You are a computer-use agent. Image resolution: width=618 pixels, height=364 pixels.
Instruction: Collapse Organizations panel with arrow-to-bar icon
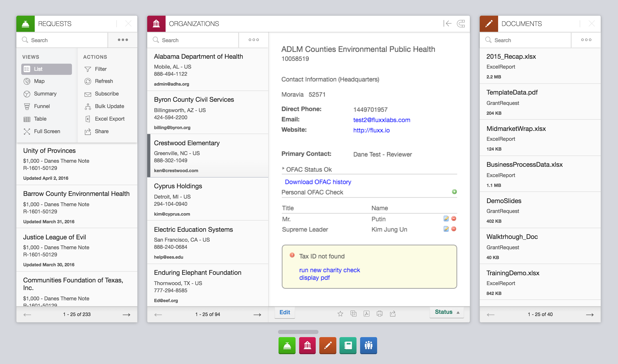(447, 24)
